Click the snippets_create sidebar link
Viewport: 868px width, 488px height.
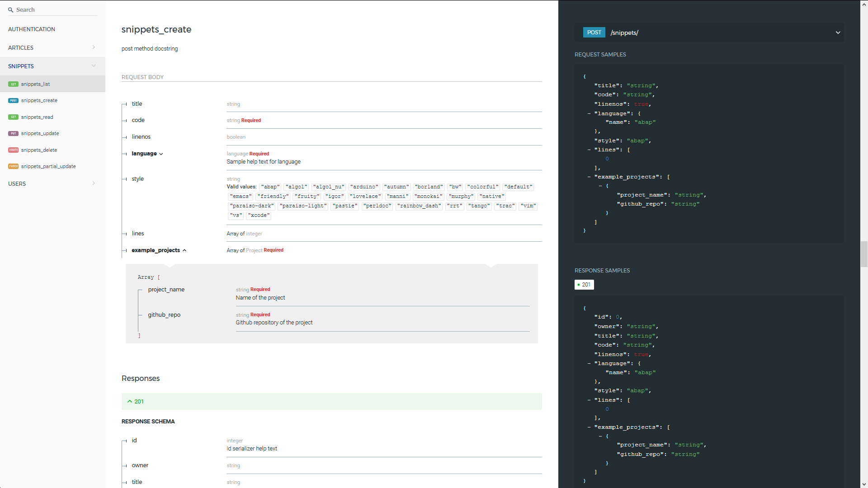(39, 100)
